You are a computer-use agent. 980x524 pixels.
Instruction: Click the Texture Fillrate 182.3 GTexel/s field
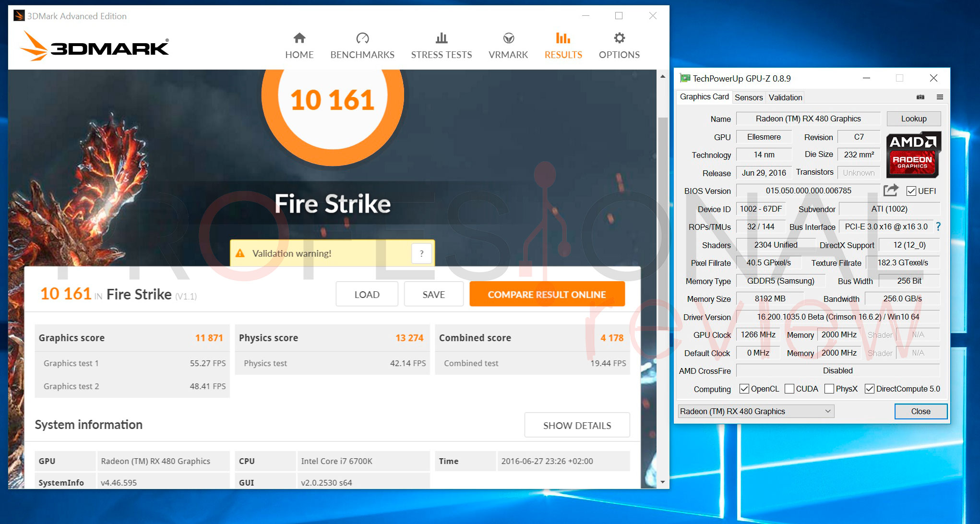[903, 262]
